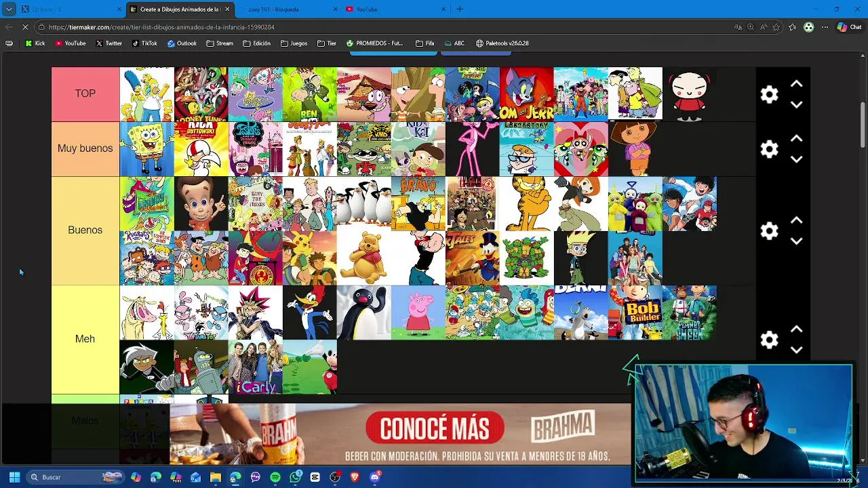Click the Buenos tier label
Image resolution: width=868 pixels, height=488 pixels.
click(x=85, y=230)
